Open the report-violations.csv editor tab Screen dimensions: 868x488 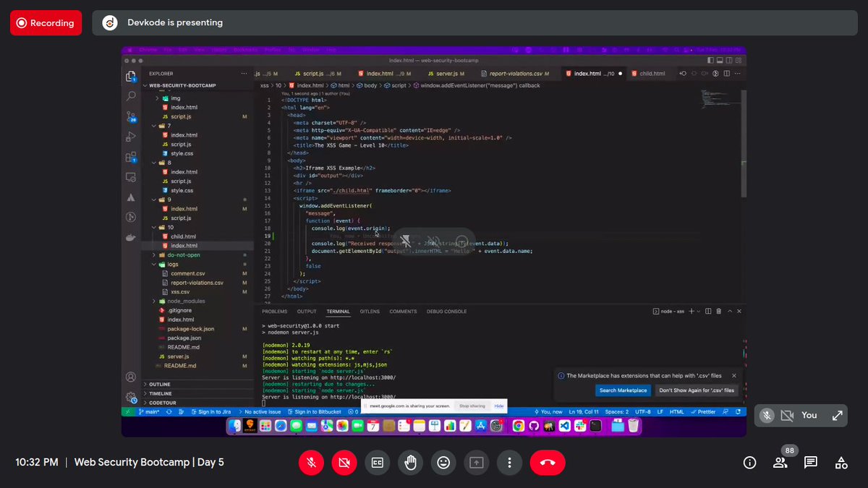pos(515,74)
